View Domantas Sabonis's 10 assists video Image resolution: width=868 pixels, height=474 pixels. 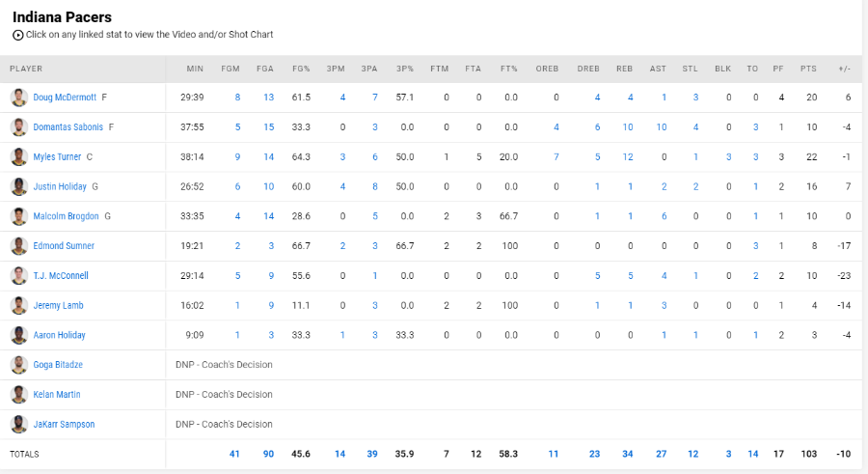pos(662,127)
